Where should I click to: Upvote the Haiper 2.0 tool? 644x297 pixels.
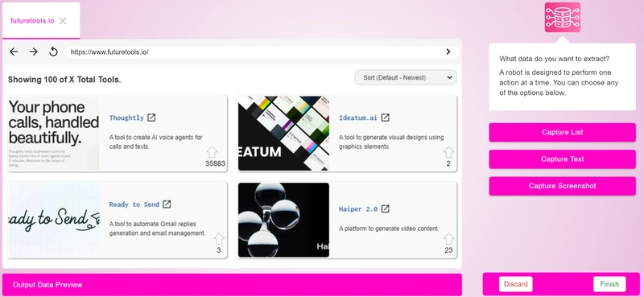point(448,239)
